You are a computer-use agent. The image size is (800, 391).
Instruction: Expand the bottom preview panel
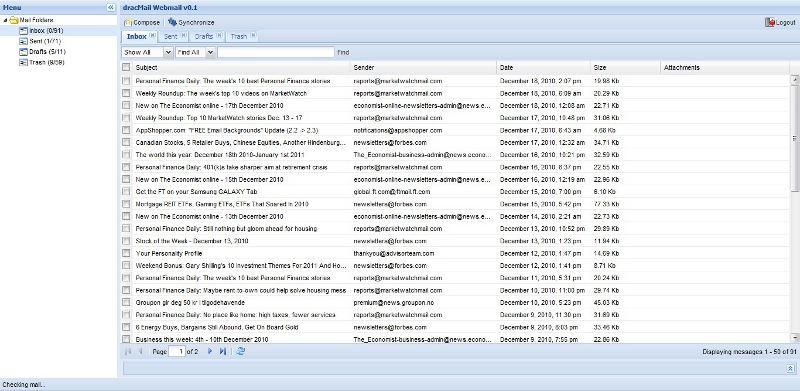click(790, 368)
